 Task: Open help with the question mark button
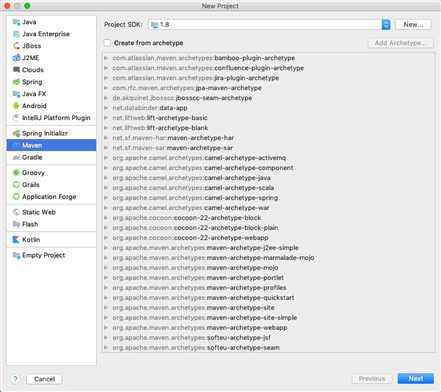tap(15, 379)
